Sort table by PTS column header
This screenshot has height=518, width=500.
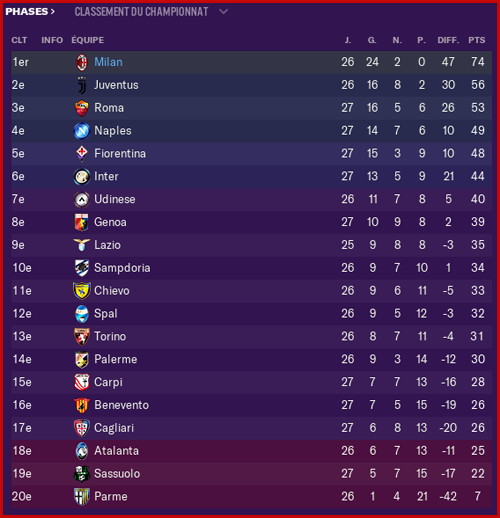[x=477, y=40]
